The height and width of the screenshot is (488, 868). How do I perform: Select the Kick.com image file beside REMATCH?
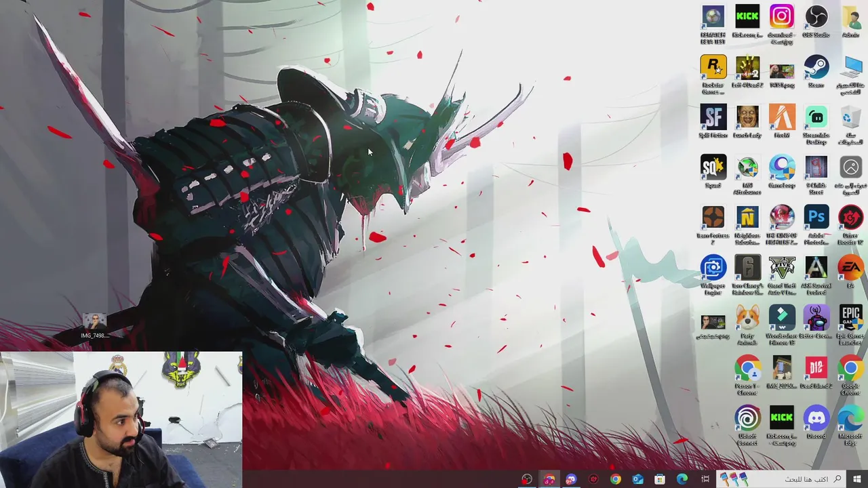coord(747,21)
